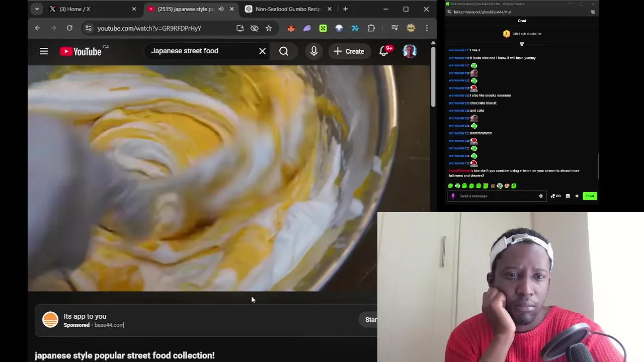This screenshot has width=644, height=362.
Task: Open the Chrome profile avatar
Action: tap(411, 28)
